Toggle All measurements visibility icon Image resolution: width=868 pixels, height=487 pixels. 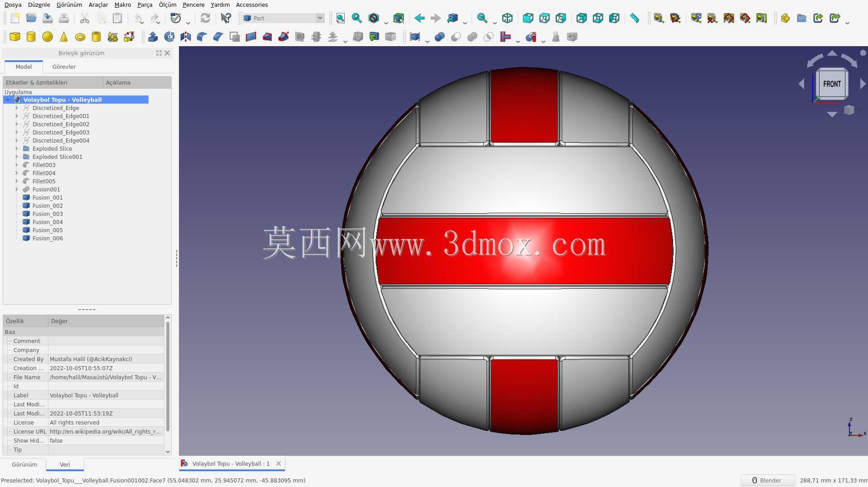point(728,18)
